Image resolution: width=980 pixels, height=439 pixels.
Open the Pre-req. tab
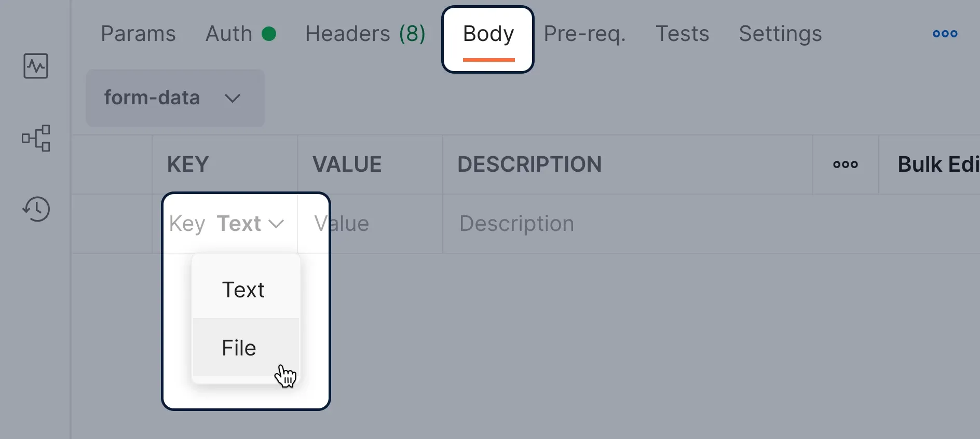point(584,34)
